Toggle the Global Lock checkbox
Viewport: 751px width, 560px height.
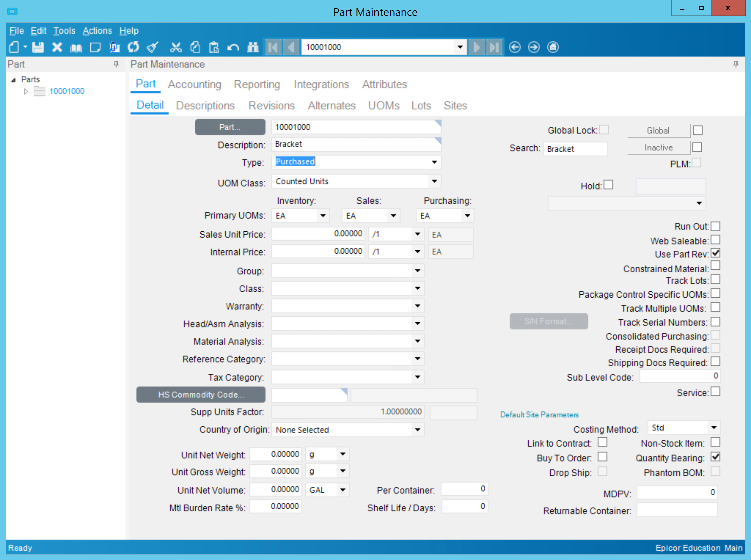click(x=604, y=130)
